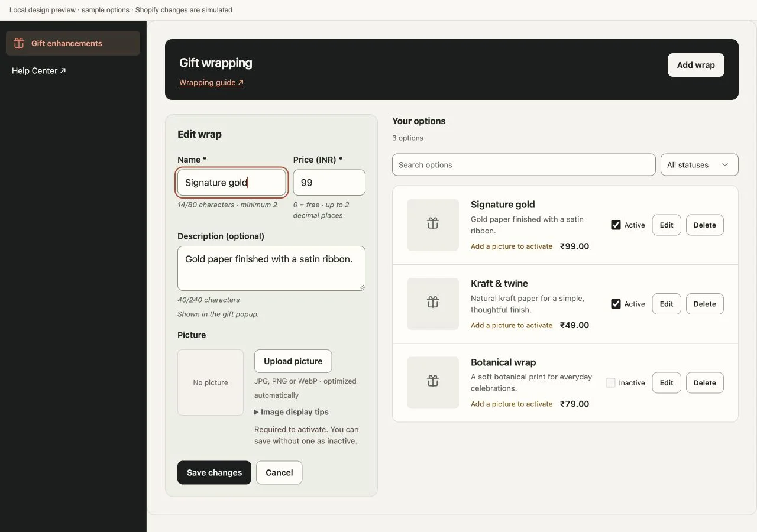This screenshot has width=757, height=532.
Task: Edit the Botanical wrap option
Action: click(x=667, y=382)
